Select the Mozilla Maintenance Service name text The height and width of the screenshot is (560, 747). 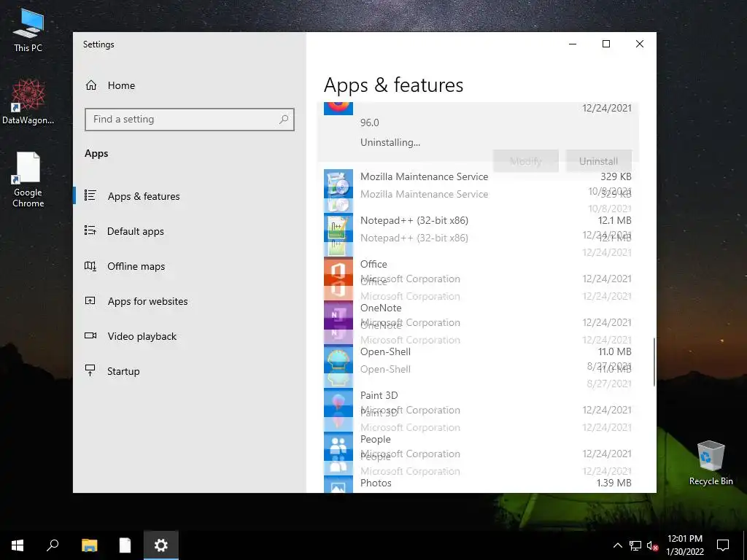click(424, 176)
